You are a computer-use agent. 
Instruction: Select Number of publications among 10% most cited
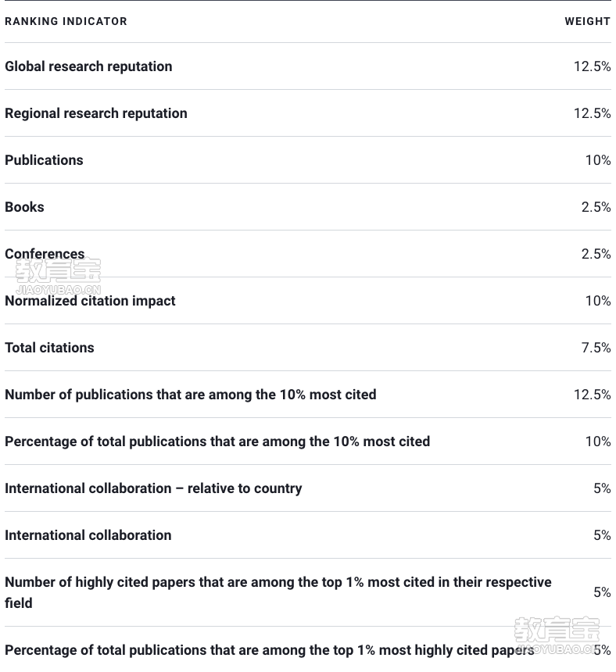pyautogui.click(x=308, y=395)
